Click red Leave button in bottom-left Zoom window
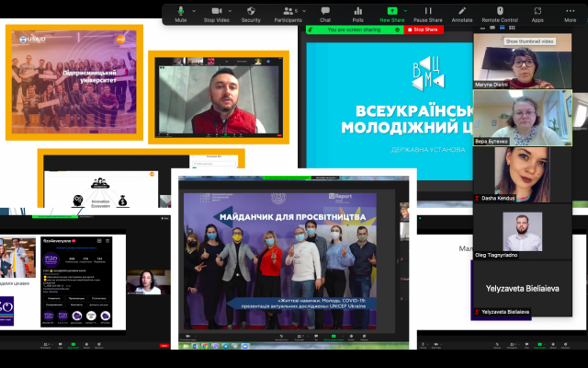This screenshot has width=588, height=368. (x=164, y=346)
